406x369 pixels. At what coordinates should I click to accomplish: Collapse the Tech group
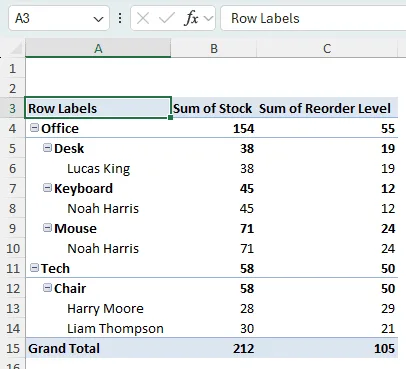click(x=34, y=268)
